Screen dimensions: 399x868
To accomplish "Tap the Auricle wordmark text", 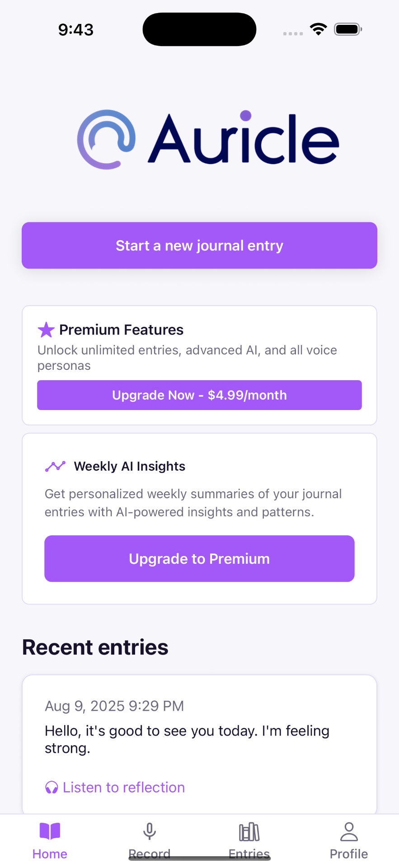I will (x=244, y=138).
